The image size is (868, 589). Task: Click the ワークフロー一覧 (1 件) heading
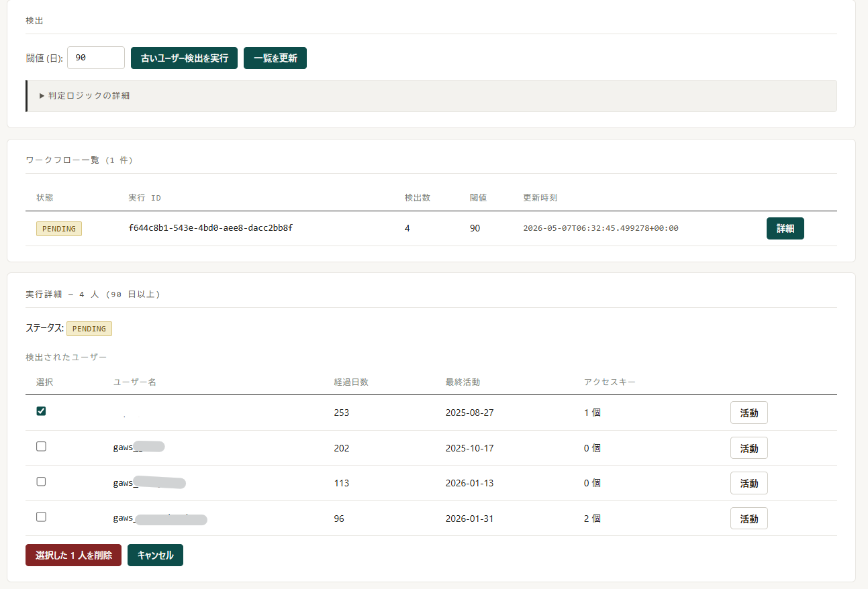coord(79,160)
